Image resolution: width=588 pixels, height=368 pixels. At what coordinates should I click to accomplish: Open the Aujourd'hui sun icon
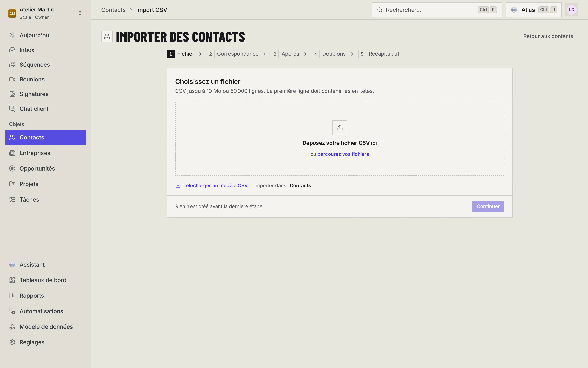(12, 35)
